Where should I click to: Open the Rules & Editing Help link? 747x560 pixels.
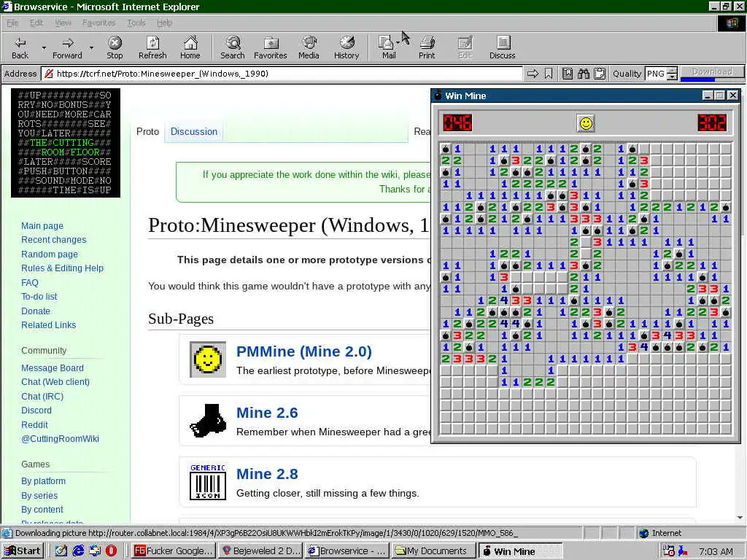(x=62, y=268)
